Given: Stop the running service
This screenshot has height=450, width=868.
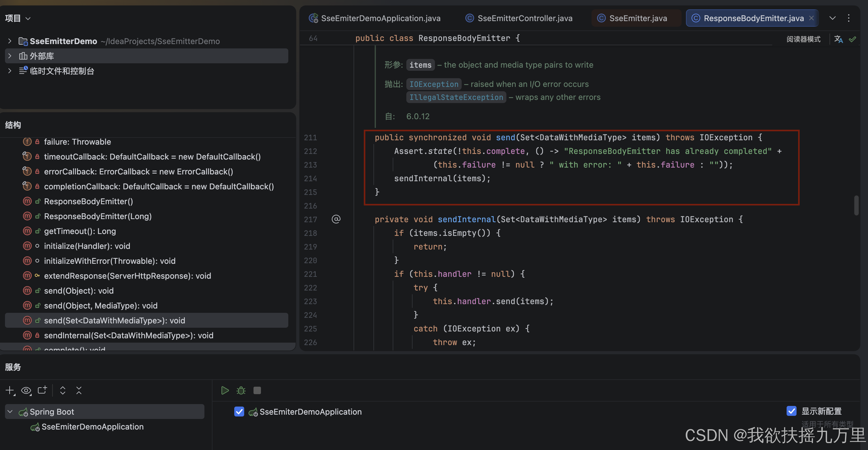Looking at the screenshot, I should point(257,390).
